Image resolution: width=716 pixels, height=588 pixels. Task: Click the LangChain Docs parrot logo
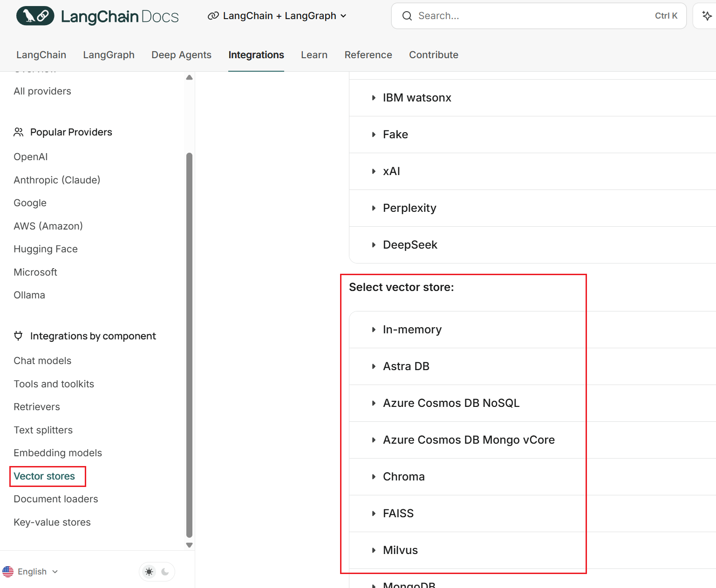35,16
